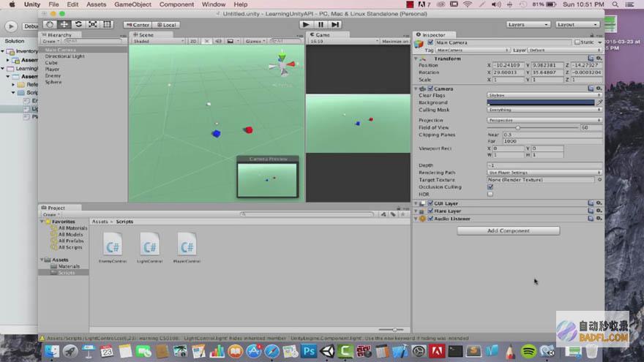This screenshot has height=362, width=644.
Task: Select the Rotate tool in Unity toolbar
Action: 78,25
